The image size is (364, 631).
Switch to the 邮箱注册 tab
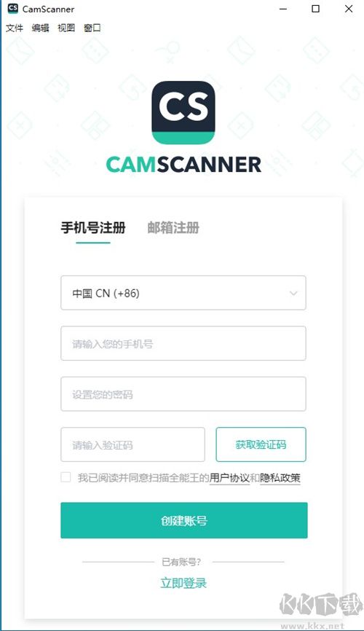click(x=173, y=228)
